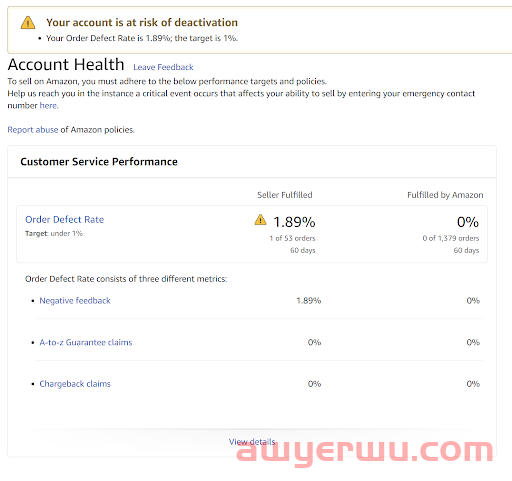Open A-to-z Guarantee claims link
The height and width of the screenshot is (481, 512).
click(86, 342)
